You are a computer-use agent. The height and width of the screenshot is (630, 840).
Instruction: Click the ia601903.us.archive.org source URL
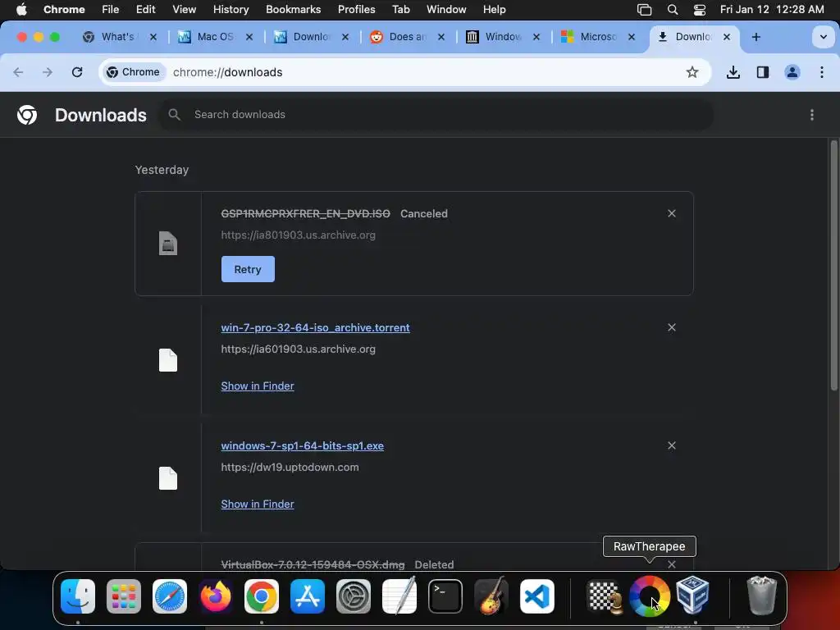(x=299, y=349)
